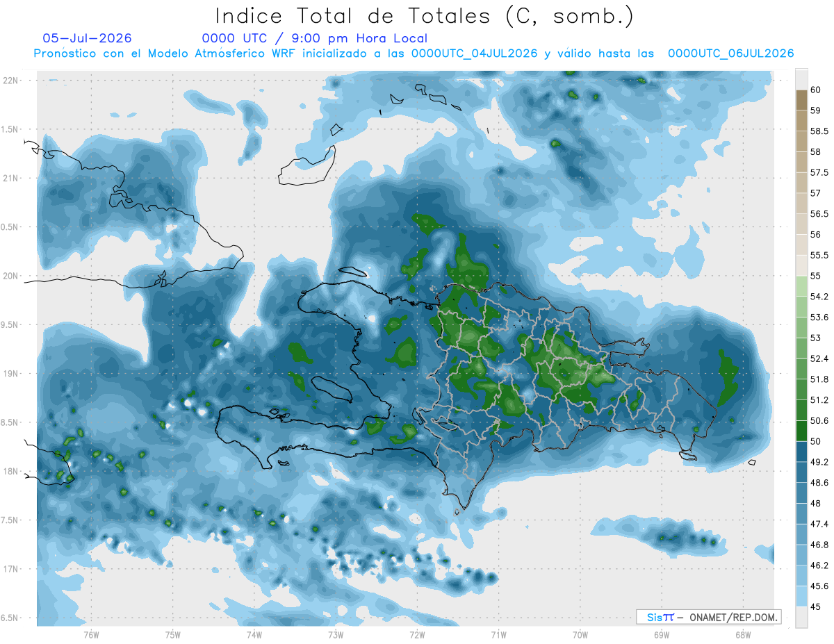This screenshot has width=834, height=644.
Task: Click "0000 UTC / 9:00 pm Hora Local"
Action: coord(314,38)
